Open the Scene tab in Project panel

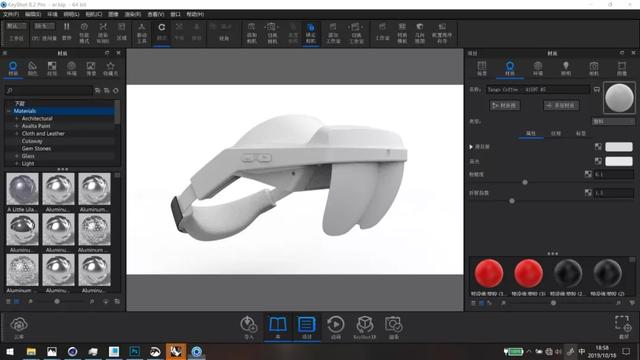[x=482, y=68]
